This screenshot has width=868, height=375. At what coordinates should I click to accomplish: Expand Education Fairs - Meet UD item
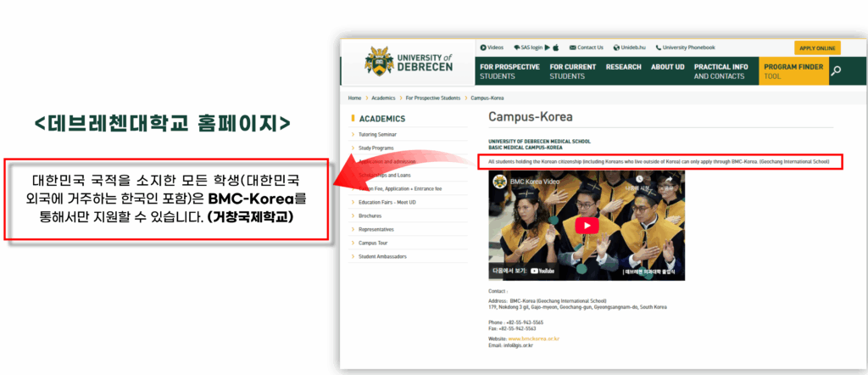(x=388, y=202)
